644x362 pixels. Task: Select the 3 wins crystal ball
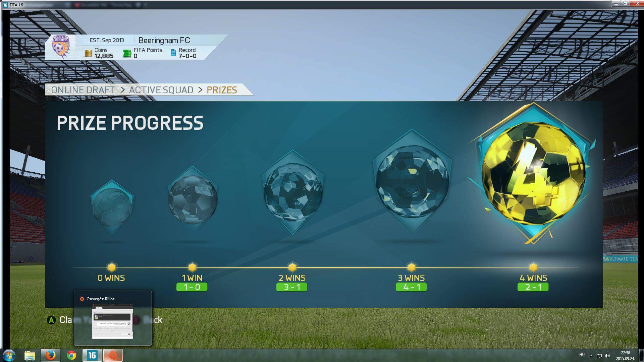tap(412, 181)
